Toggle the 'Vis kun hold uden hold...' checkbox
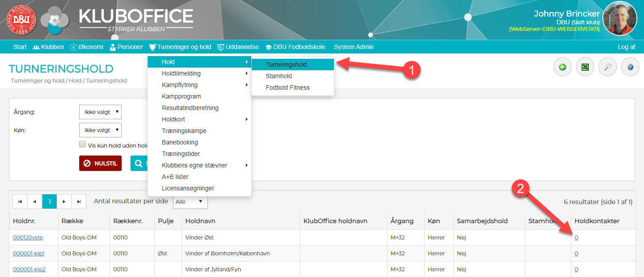Image resolution: width=644 pixels, height=277 pixels. (82, 144)
